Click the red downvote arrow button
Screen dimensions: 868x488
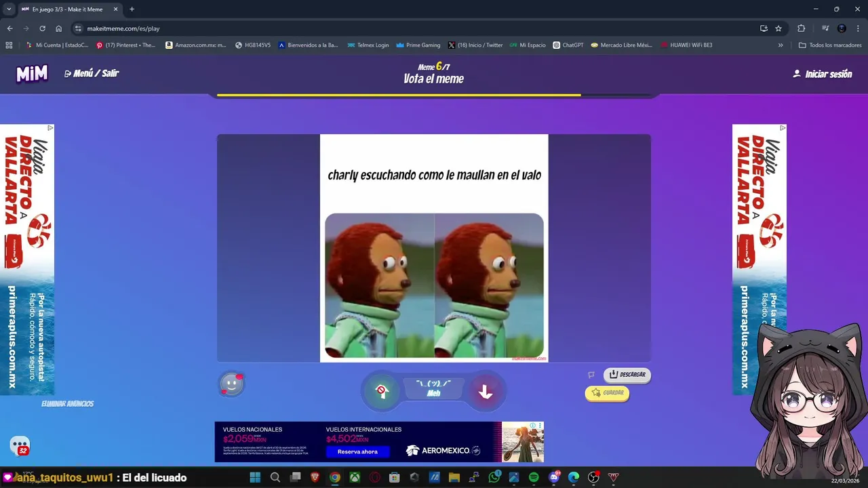(x=486, y=392)
